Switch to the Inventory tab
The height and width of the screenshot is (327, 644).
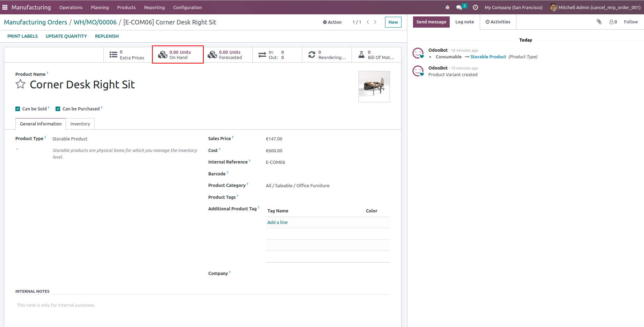pyautogui.click(x=80, y=124)
